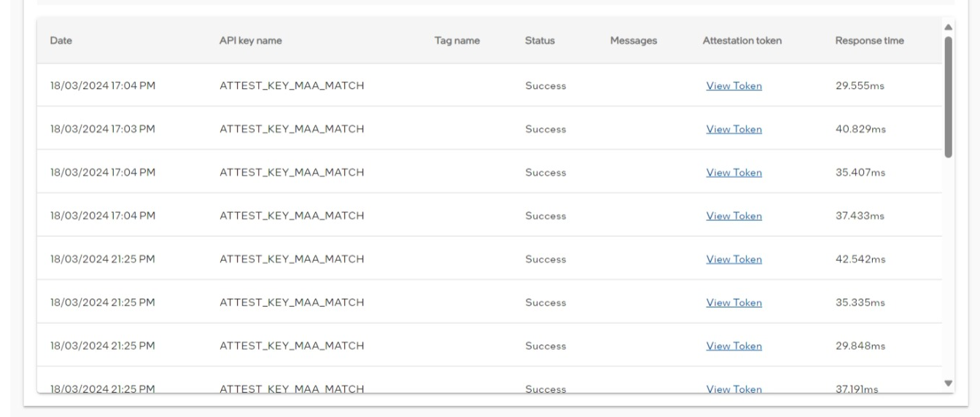Open View Token for 40.829ms request
This screenshot has width=980, height=417.
tap(734, 129)
